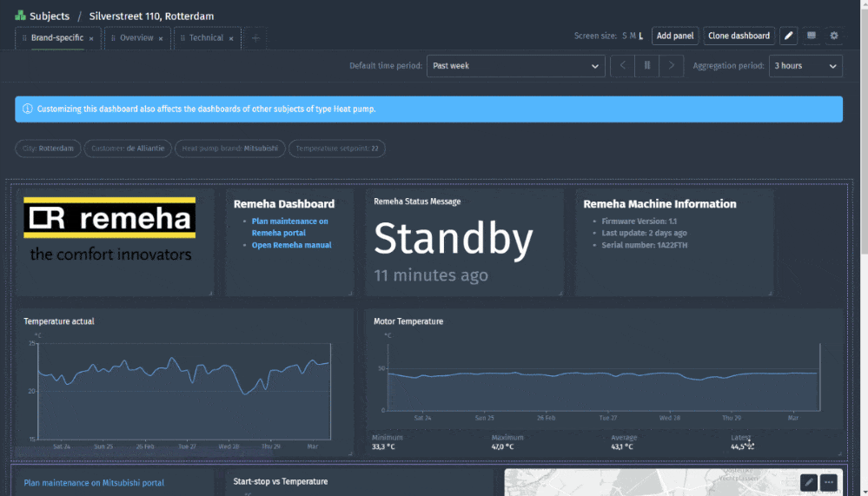
Task: Select screen size L
Action: [x=641, y=36]
